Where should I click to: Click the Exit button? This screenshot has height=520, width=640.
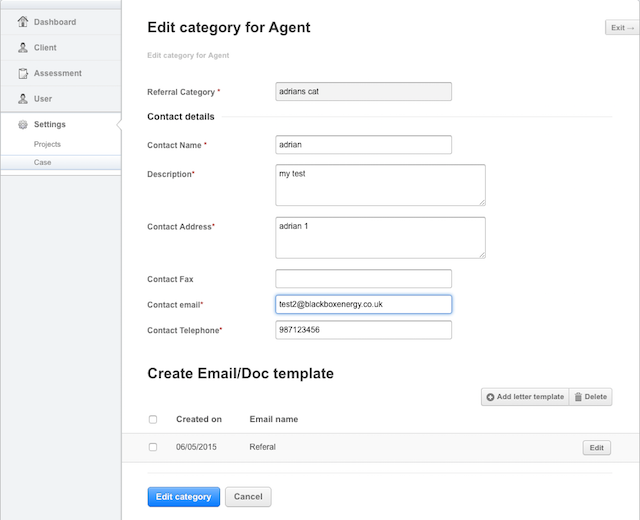pos(622,28)
